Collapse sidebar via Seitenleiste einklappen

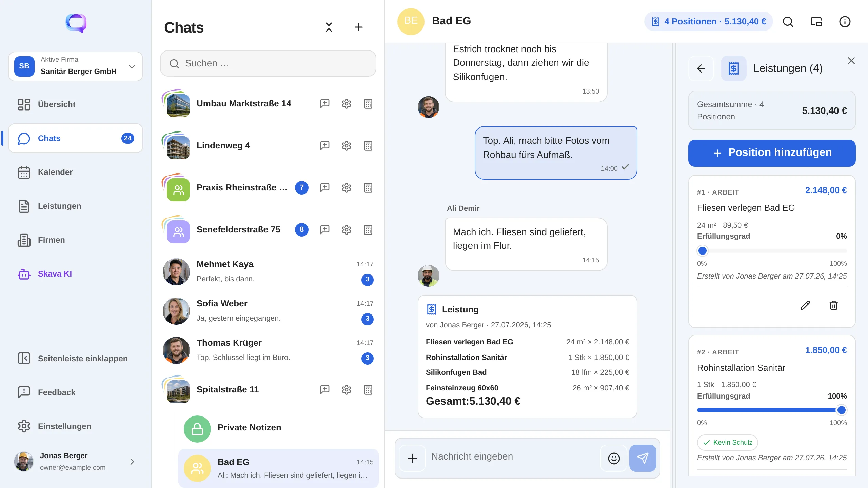coord(76,359)
